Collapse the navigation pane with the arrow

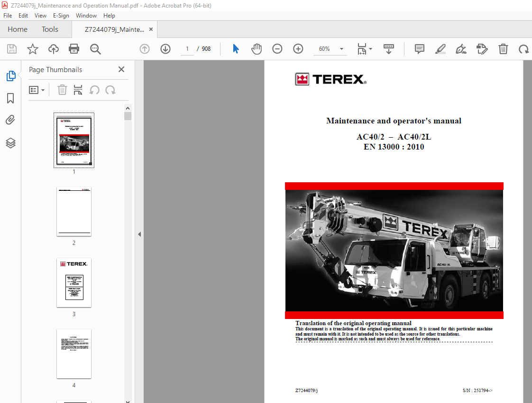pos(139,234)
